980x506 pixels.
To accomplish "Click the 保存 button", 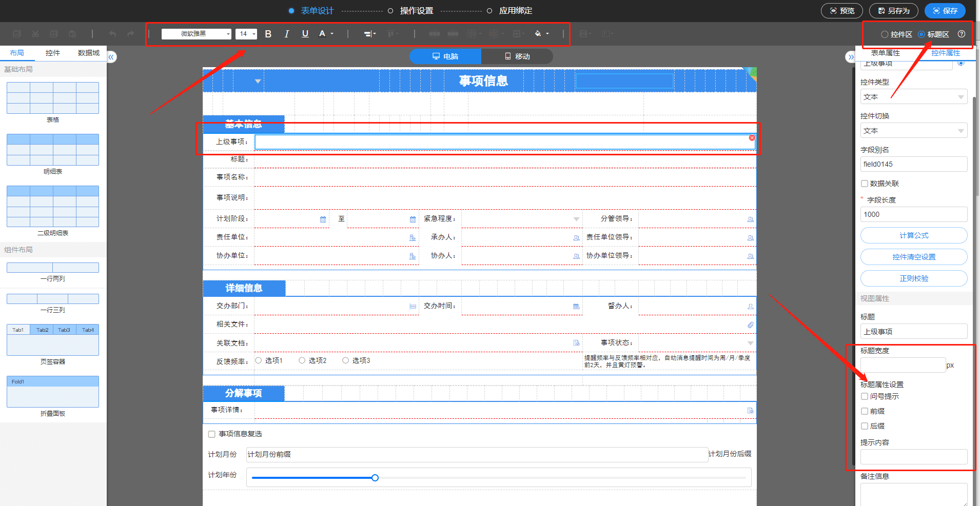I will [x=945, y=11].
